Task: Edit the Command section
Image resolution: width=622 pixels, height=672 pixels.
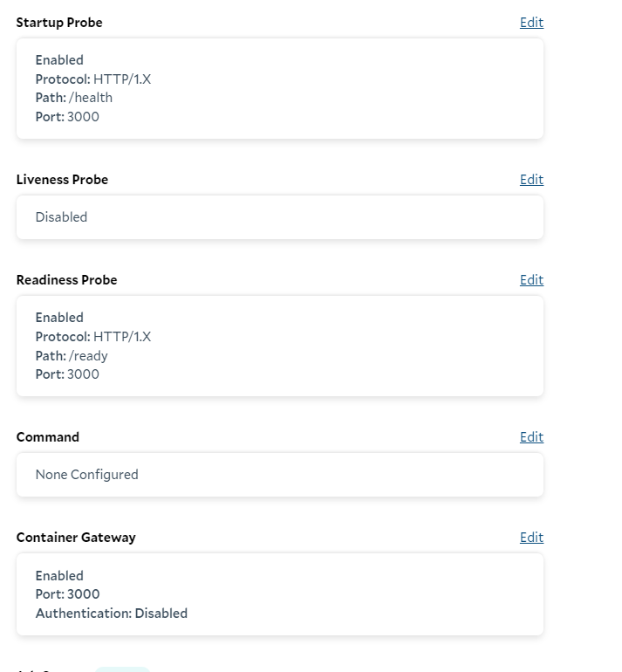Action: click(531, 436)
